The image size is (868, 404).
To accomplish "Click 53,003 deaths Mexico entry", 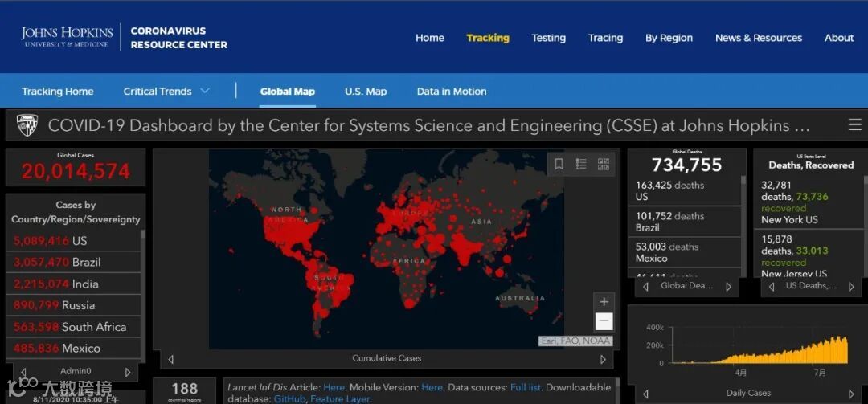I will click(x=684, y=252).
